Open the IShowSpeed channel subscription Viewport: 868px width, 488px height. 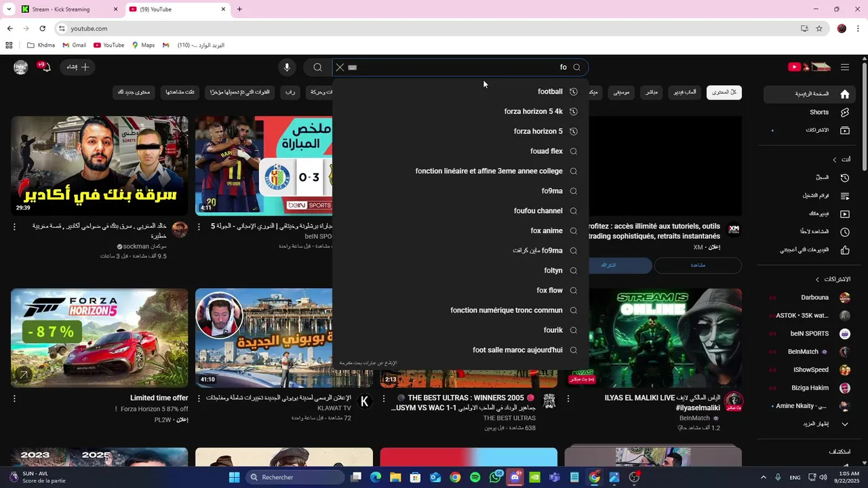click(x=808, y=370)
